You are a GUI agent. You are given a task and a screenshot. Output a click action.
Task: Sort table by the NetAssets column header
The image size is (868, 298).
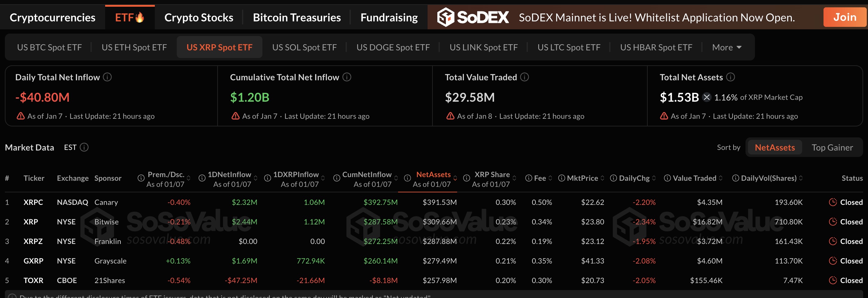click(x=433, y=175)
